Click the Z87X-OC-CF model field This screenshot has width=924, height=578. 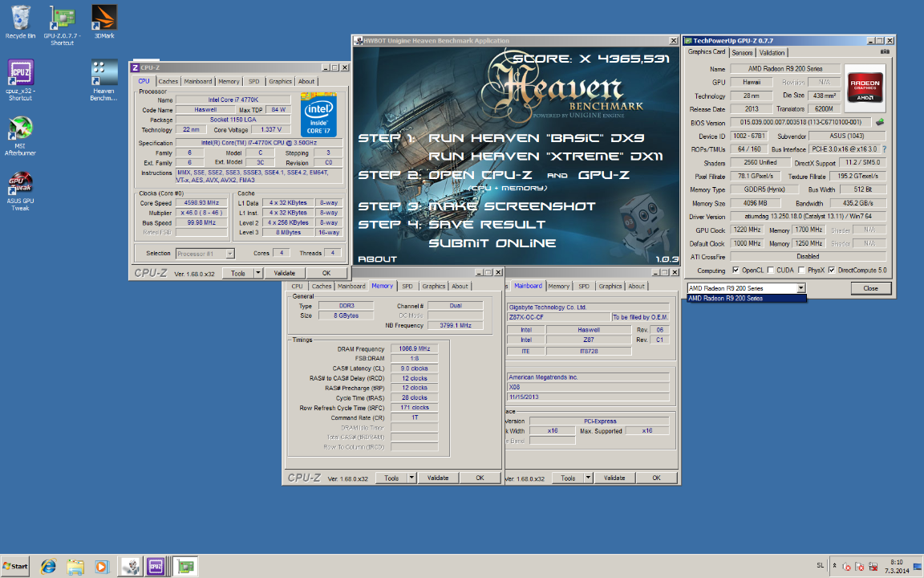[x=558, y=317]
